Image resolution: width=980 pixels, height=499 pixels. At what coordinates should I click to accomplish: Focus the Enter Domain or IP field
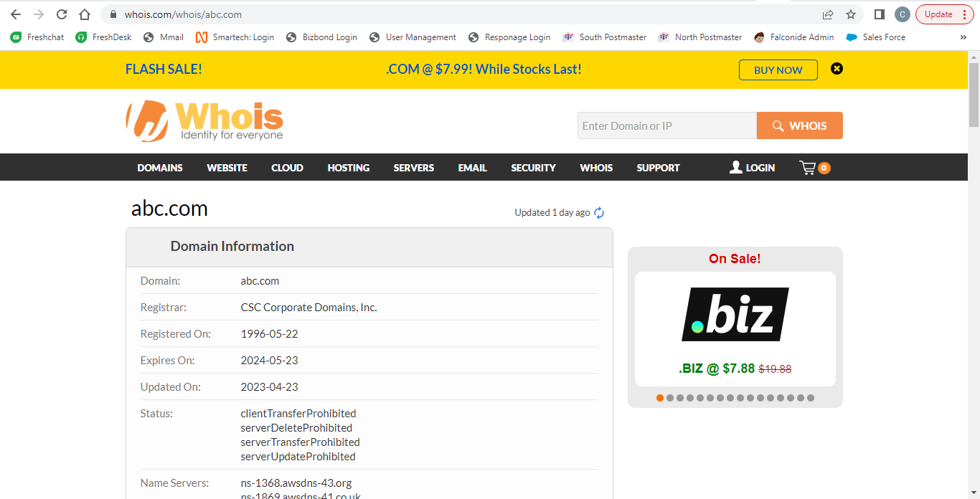click(667, 125)
